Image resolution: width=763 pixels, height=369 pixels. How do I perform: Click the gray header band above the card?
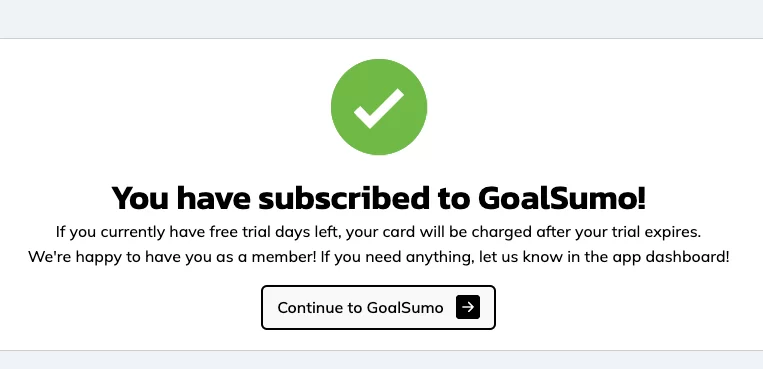(382, 19)
